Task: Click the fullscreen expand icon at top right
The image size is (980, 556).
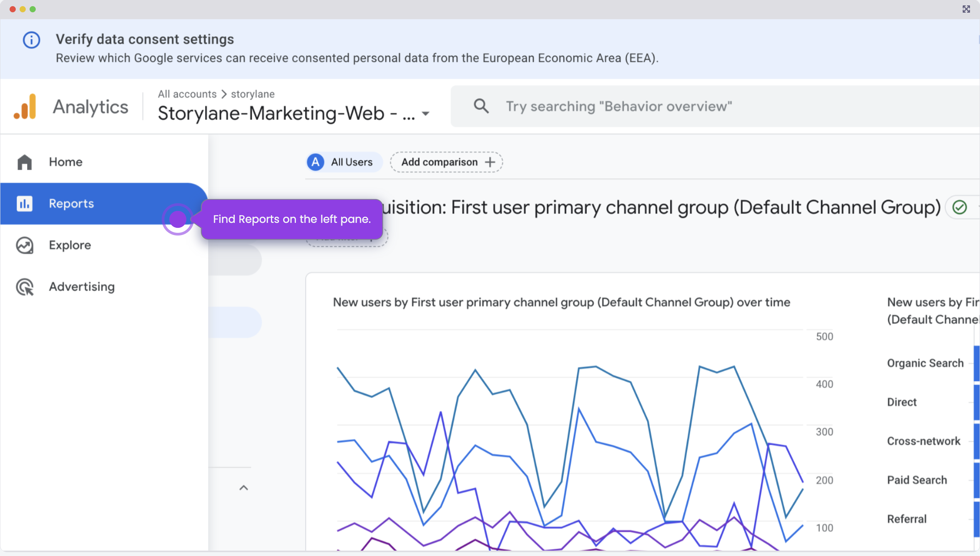Action: (967, 9)
